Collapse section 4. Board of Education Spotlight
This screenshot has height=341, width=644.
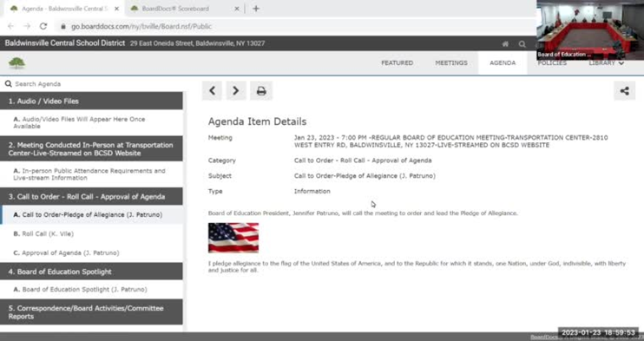[91, 272]
